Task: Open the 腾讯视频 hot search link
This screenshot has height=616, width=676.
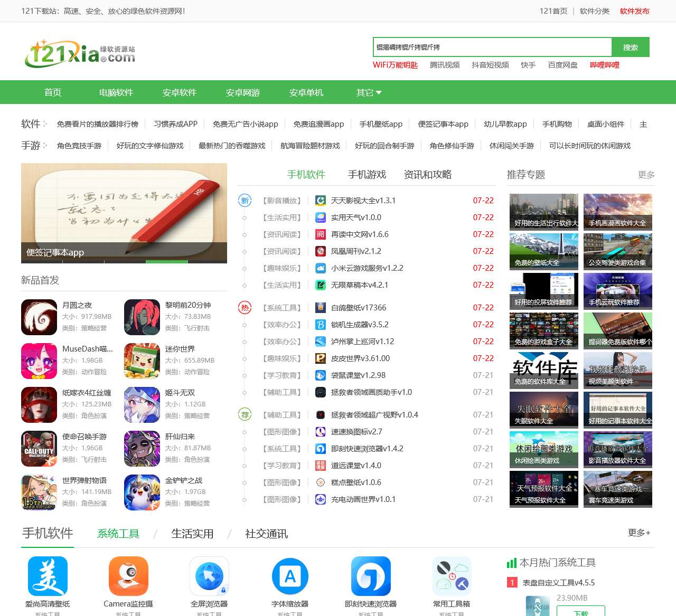Action: pos(445,65)
